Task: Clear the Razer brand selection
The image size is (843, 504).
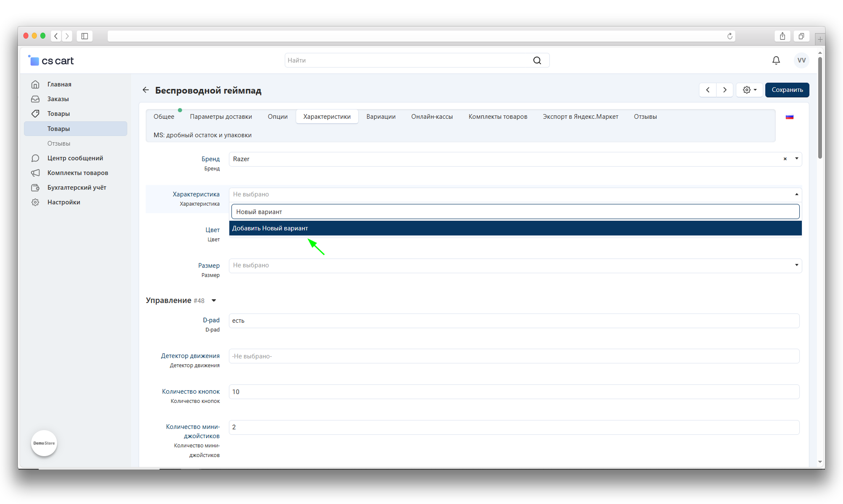Action: click(x=785, y=159)
